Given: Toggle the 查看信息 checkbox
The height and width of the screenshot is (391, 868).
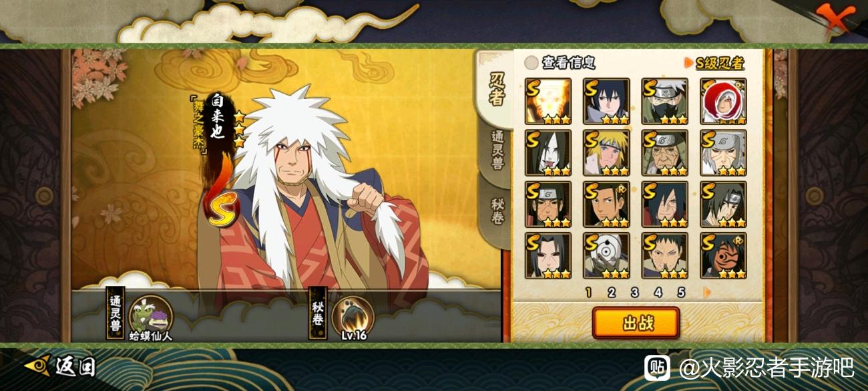Looking at the screenshot, I should point(531,63).
